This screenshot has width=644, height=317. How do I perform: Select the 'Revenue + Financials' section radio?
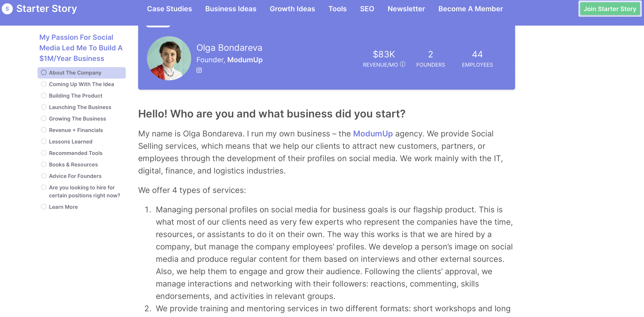click(x=44, y=130)
